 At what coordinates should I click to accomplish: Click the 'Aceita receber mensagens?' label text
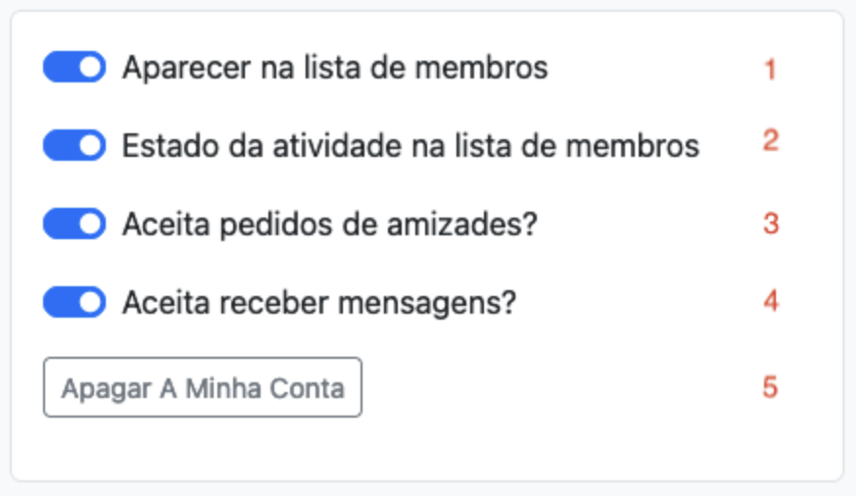coord(319,303)
